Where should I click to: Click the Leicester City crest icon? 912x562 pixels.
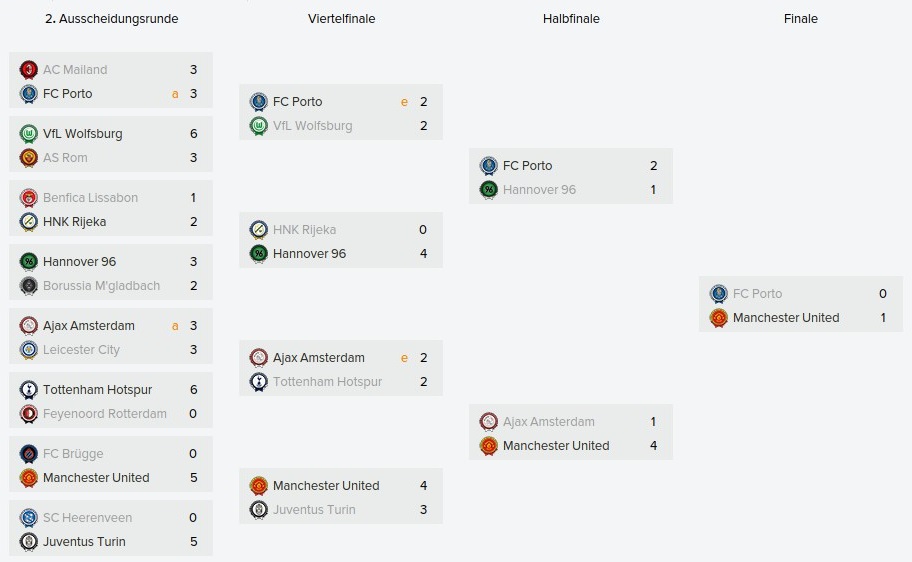pos(28,350)
